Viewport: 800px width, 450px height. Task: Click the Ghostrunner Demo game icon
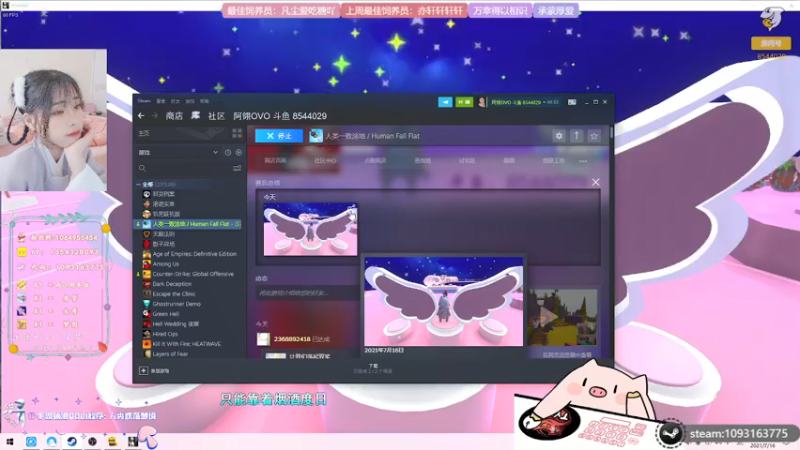coord(146,304)
